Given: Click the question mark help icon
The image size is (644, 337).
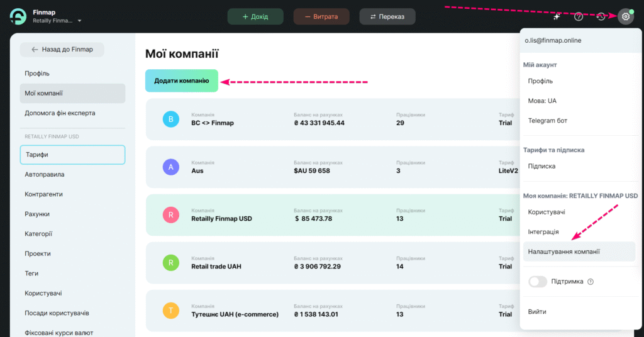Looking at the screenshot, I should coord(579,16).
